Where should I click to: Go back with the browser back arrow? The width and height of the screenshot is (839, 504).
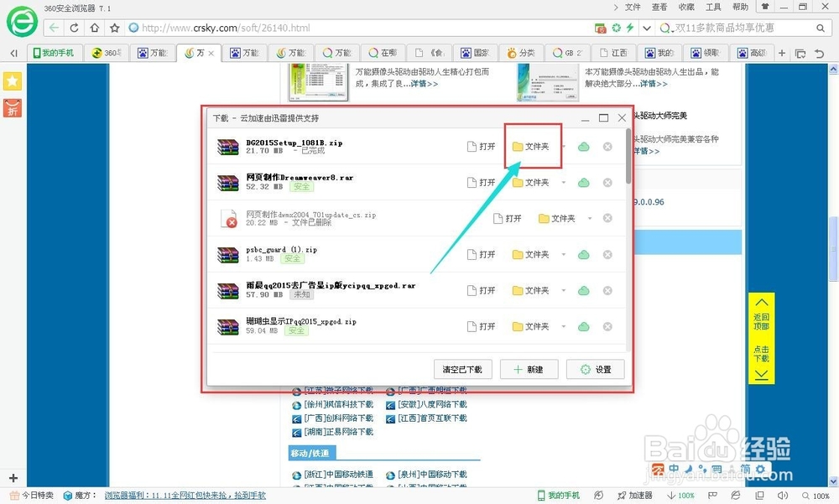54,28
